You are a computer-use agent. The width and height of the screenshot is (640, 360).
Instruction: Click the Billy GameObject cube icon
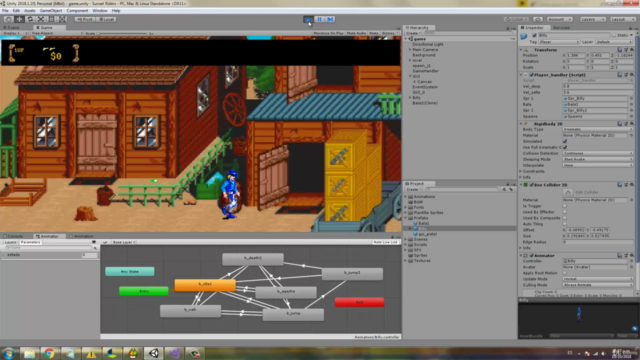[x=524, y=37]
